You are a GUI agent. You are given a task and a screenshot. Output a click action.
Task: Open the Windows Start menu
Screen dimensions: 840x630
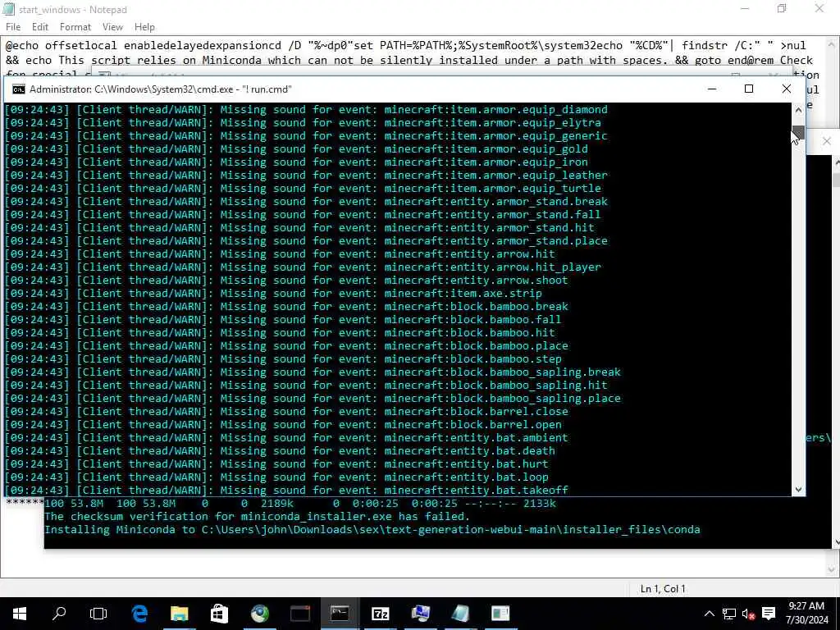(x=20, y=614)
